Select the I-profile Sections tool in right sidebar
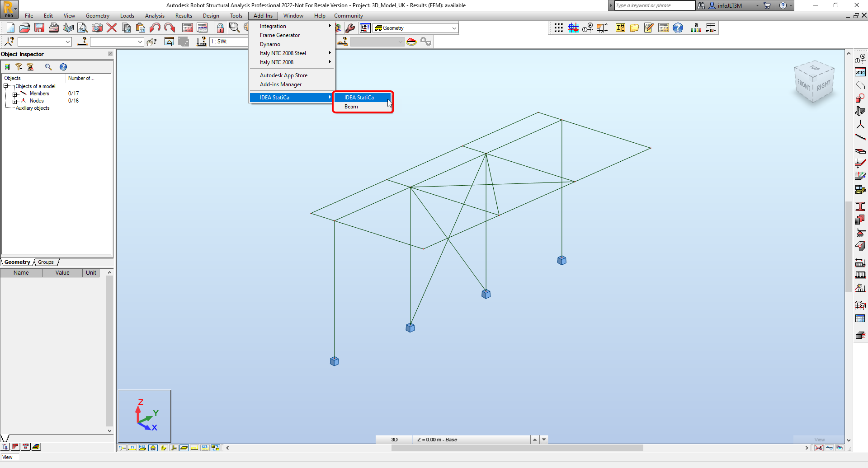The height and width of the screenshot is (468, 868). coord(861,206)
